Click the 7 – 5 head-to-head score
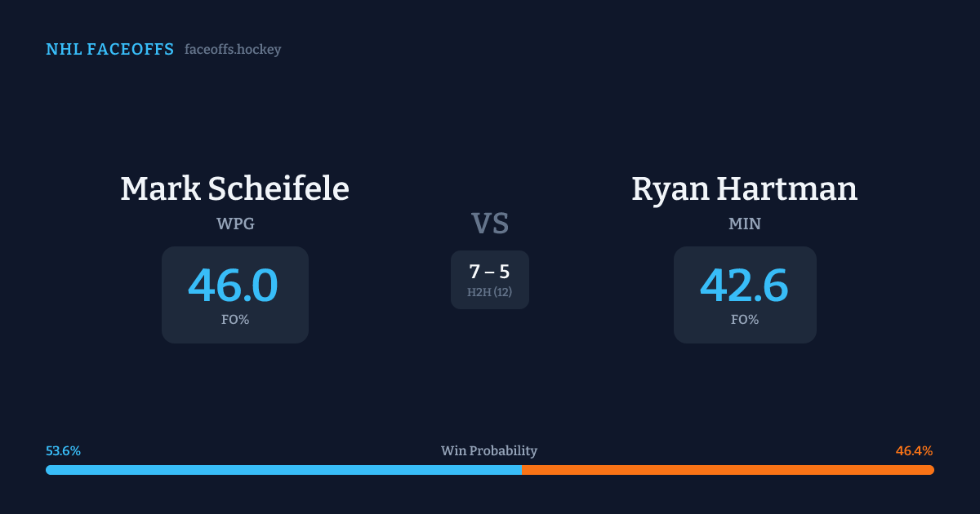 [x=490, y=272]
